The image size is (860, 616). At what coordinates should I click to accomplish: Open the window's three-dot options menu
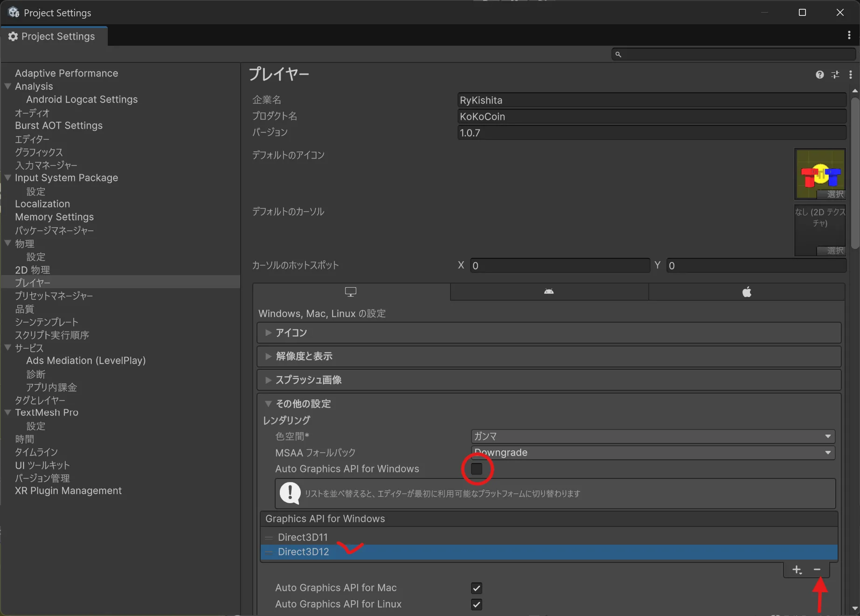[x=849, y=35]
